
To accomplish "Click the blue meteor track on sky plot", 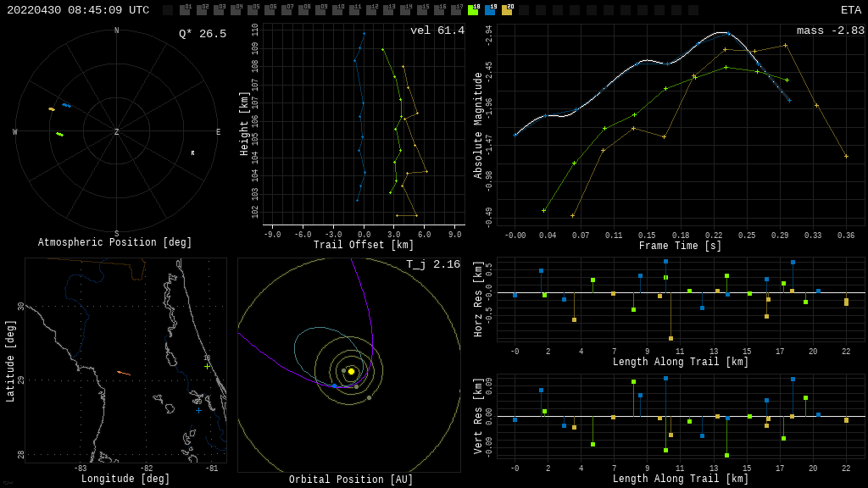I will pyautogui.click(x=65, y=105).
